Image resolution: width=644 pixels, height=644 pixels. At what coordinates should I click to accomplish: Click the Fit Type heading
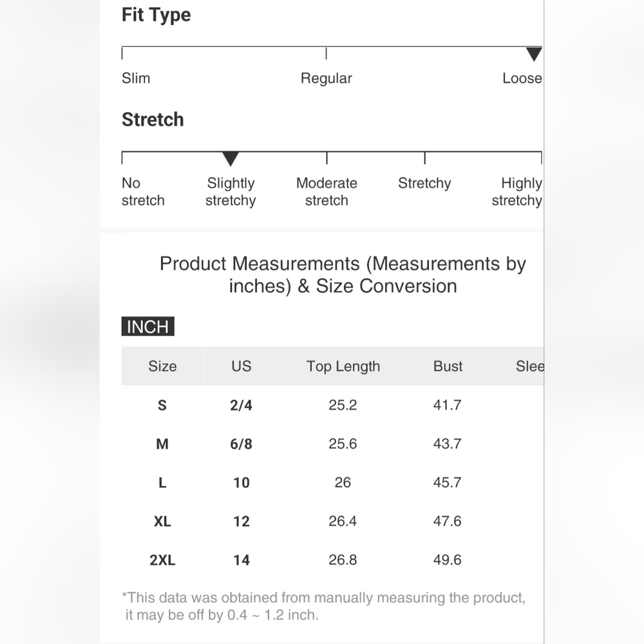click(156, 15)
